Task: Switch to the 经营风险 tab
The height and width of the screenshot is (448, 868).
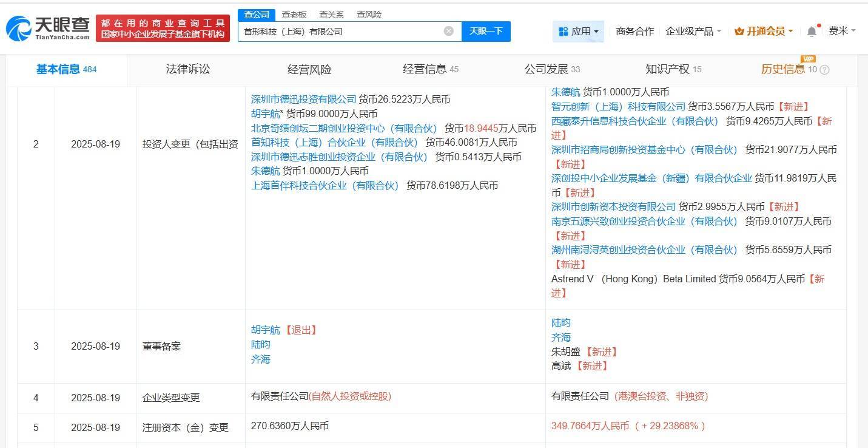Action: (x=309, y=69)
